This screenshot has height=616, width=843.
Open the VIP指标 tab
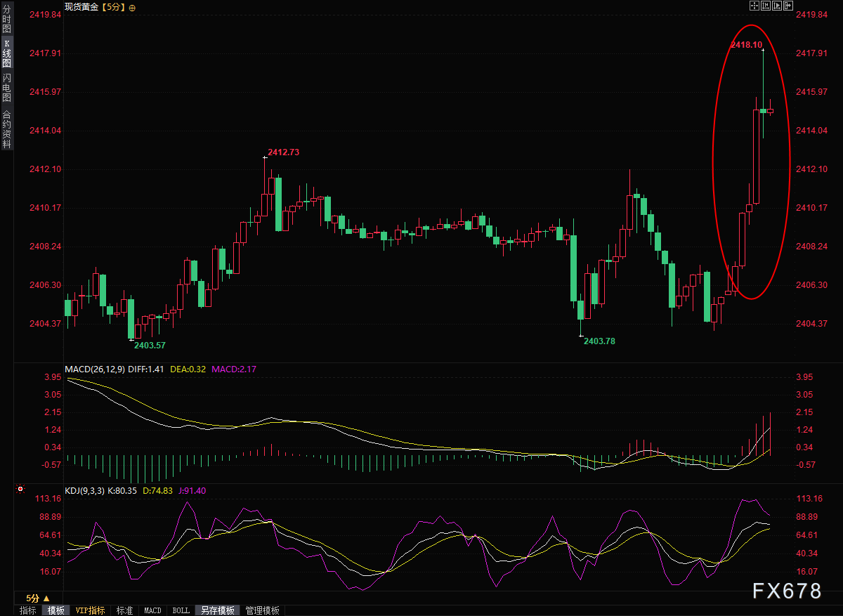[x=91, y=610]
